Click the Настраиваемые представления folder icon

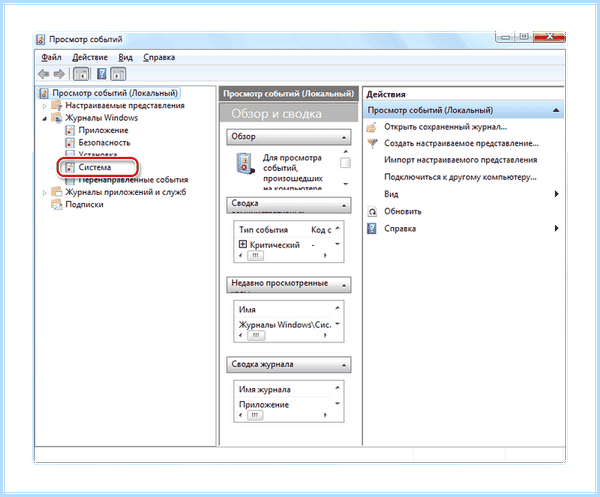[57, 105]
